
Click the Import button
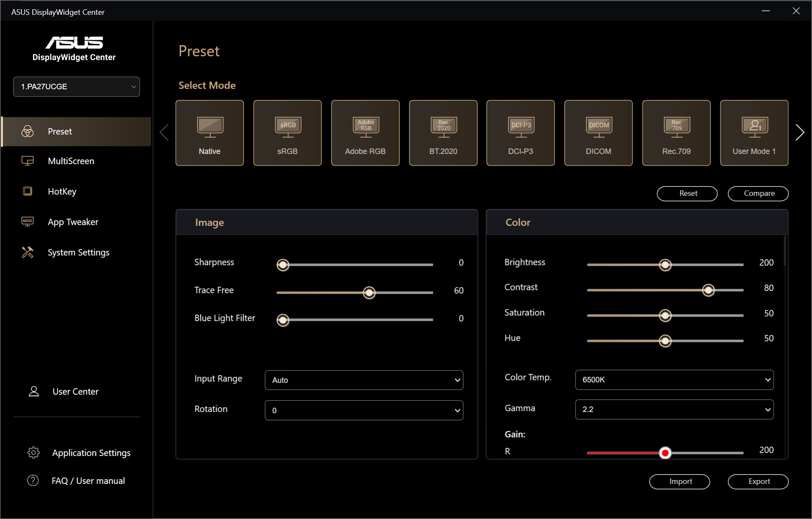680,481
